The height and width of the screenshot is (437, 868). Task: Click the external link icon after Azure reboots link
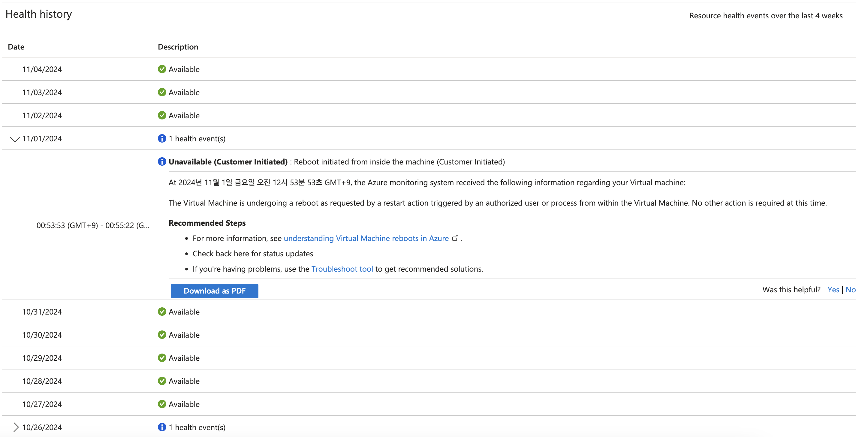[455, 238]
